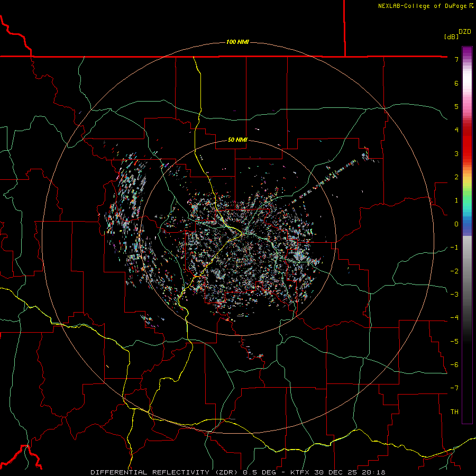
Task: Click the 1 value on the color scale
Action: click(456, 200)
